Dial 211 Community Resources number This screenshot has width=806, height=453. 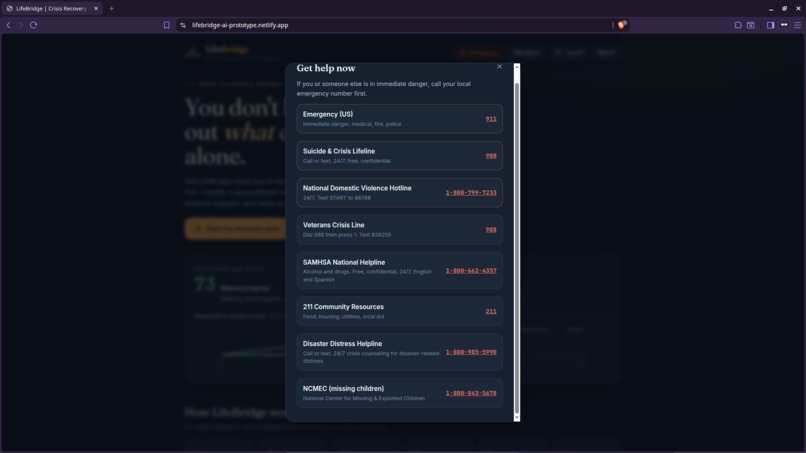click(x=491, y=311)
